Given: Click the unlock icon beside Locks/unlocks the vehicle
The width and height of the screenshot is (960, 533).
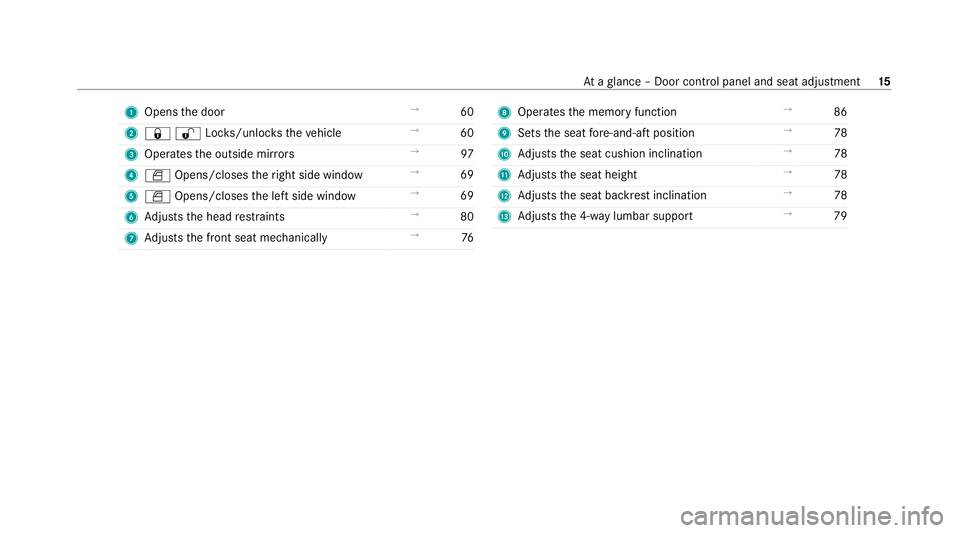Looking at the screenshot, I should point(187,133).
